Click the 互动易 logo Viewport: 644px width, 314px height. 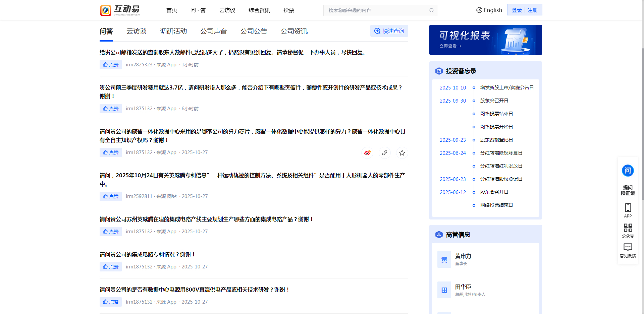120,10
